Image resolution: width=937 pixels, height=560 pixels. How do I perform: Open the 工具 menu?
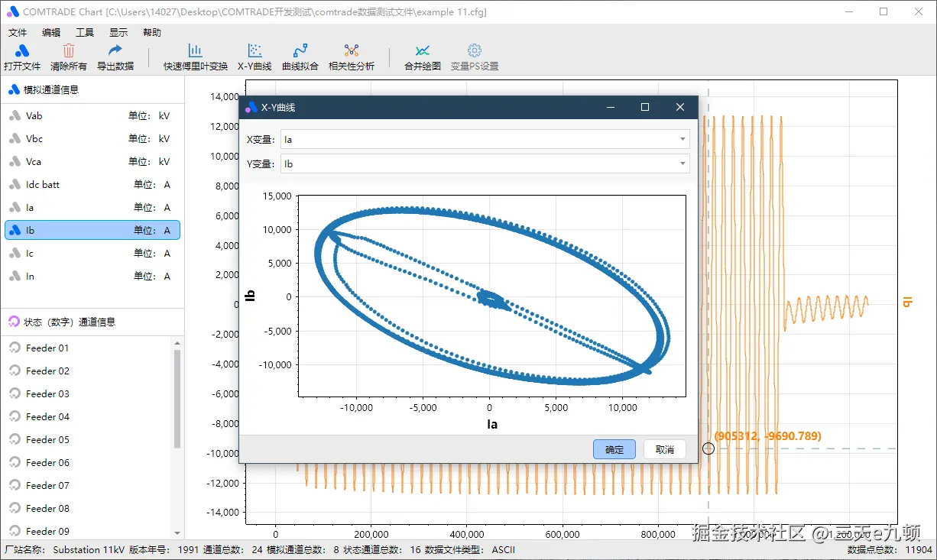(x=85, y=33)
